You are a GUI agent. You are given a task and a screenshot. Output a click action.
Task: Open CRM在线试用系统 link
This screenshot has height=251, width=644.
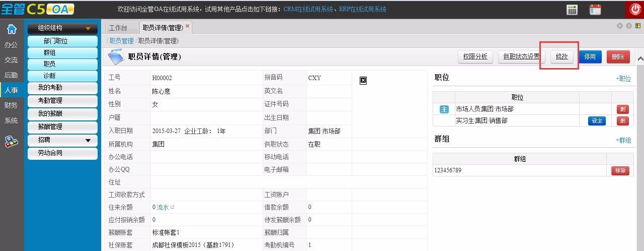click(308, 9)
